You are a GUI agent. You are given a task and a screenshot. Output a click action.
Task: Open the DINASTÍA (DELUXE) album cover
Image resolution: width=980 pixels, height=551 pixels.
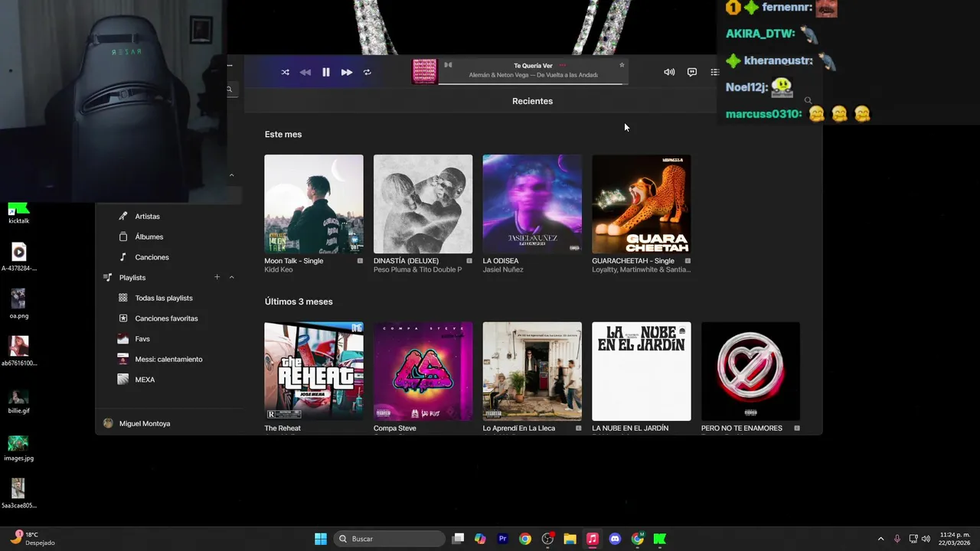tap(423, 204)
